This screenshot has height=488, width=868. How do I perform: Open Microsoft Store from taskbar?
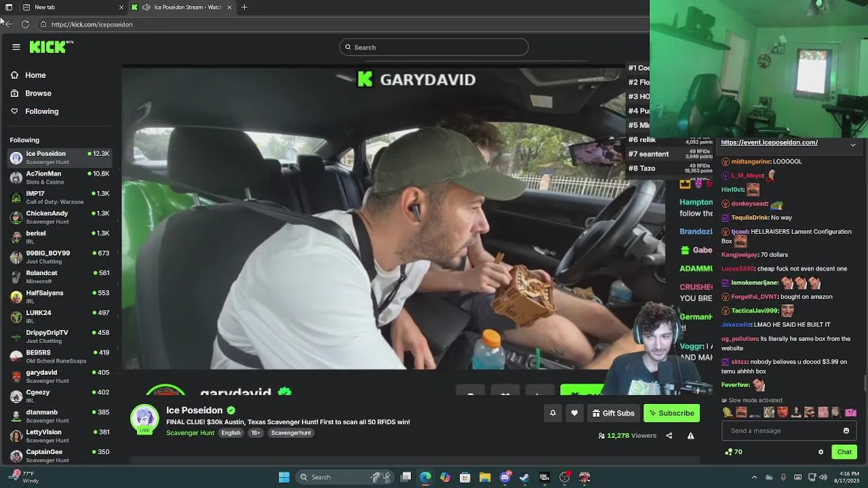465,477
